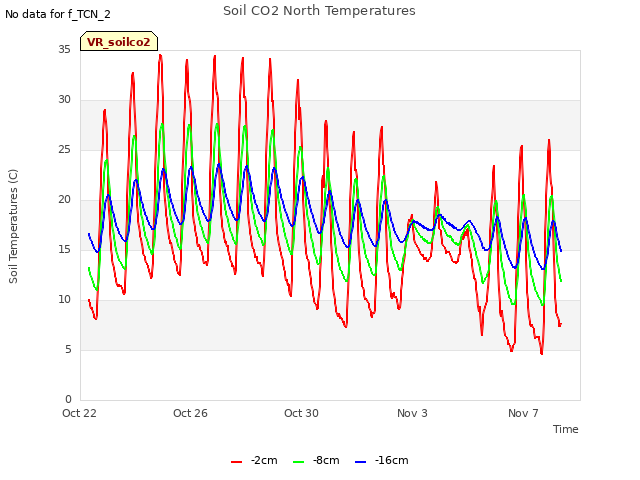
Task: Select the -2cm legend entry
Action: point(254,461)
